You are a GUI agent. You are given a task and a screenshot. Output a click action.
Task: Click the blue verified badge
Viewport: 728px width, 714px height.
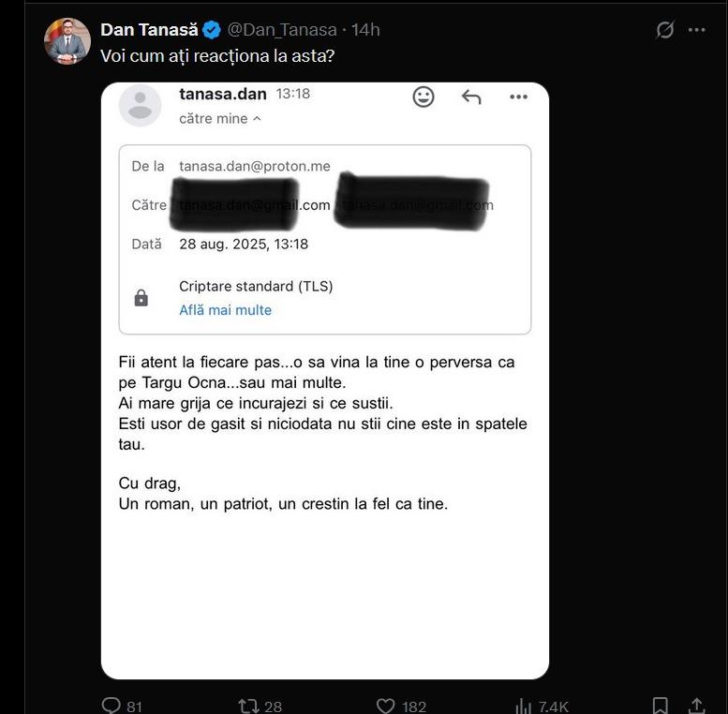(213, 30)
